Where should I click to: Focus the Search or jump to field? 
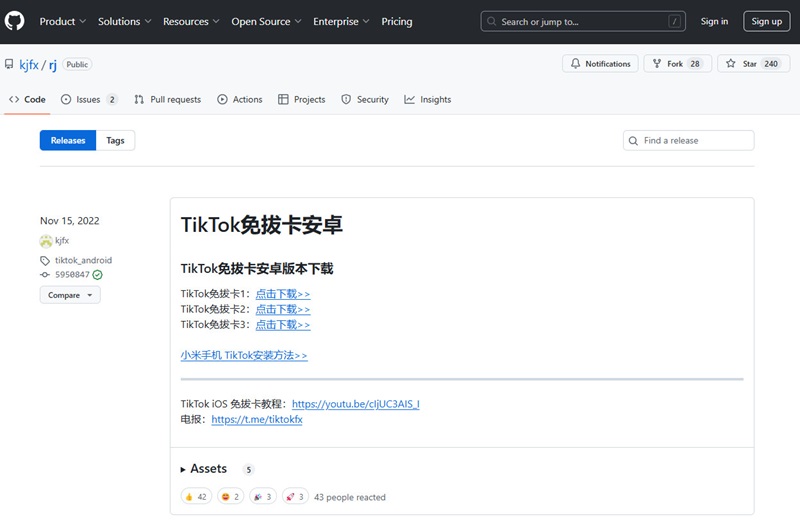coord(583,21)
